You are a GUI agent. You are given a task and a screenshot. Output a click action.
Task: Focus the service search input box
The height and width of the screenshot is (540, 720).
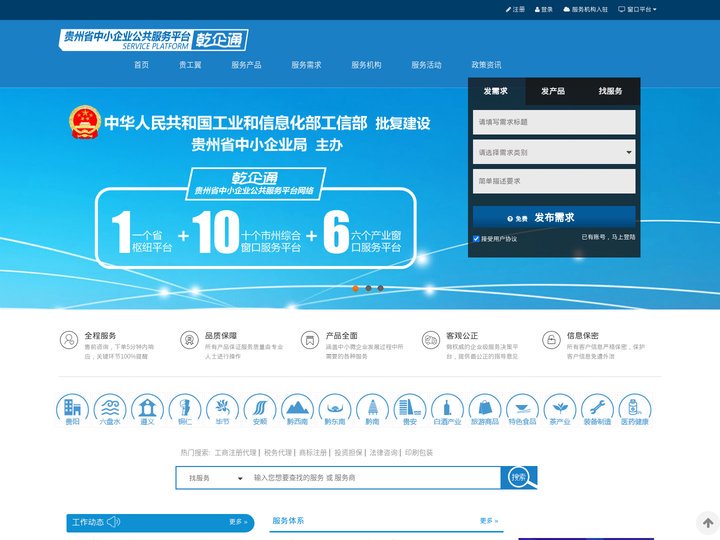[374, 478]
